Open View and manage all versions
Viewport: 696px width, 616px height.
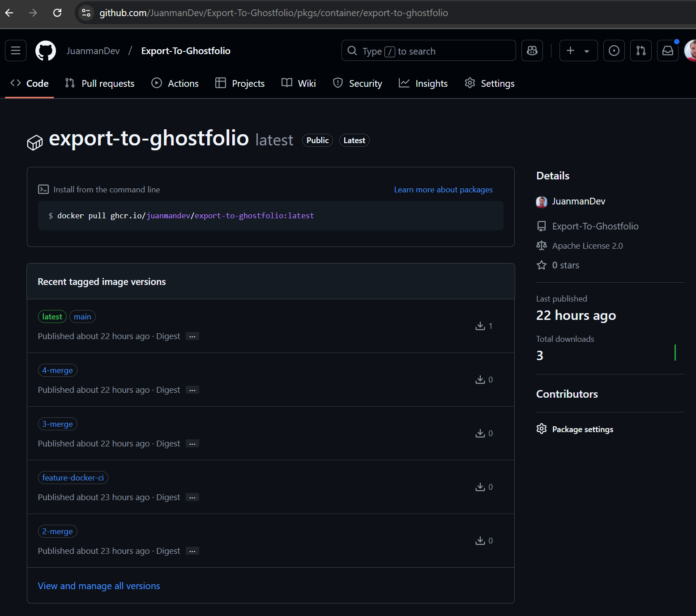click(99, 586)
